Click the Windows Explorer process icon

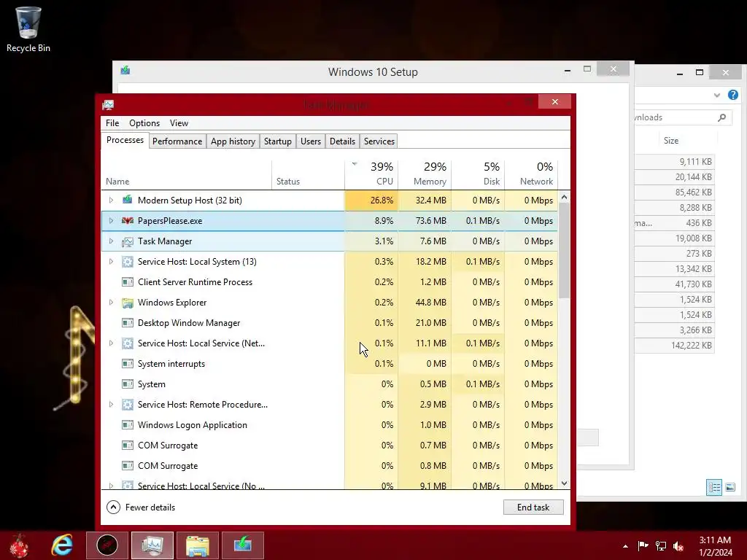[x=127, y=303]
